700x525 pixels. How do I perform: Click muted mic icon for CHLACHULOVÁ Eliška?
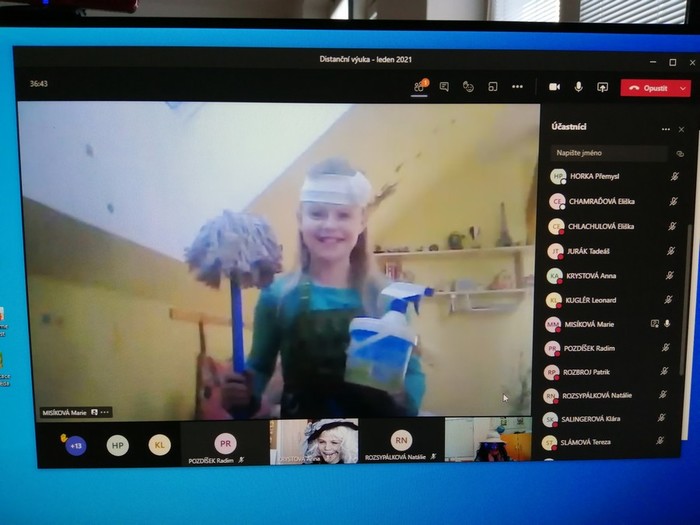point(672,226)
